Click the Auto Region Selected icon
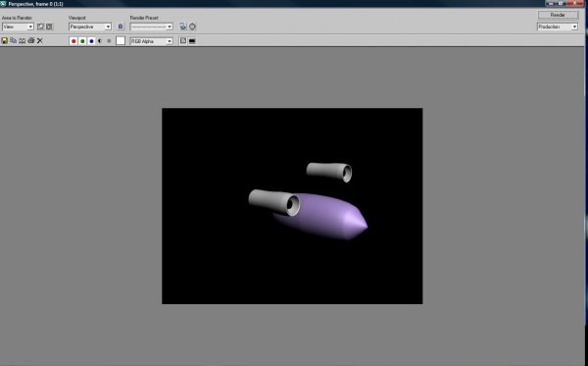588x366 pixels. click(50, 26)
